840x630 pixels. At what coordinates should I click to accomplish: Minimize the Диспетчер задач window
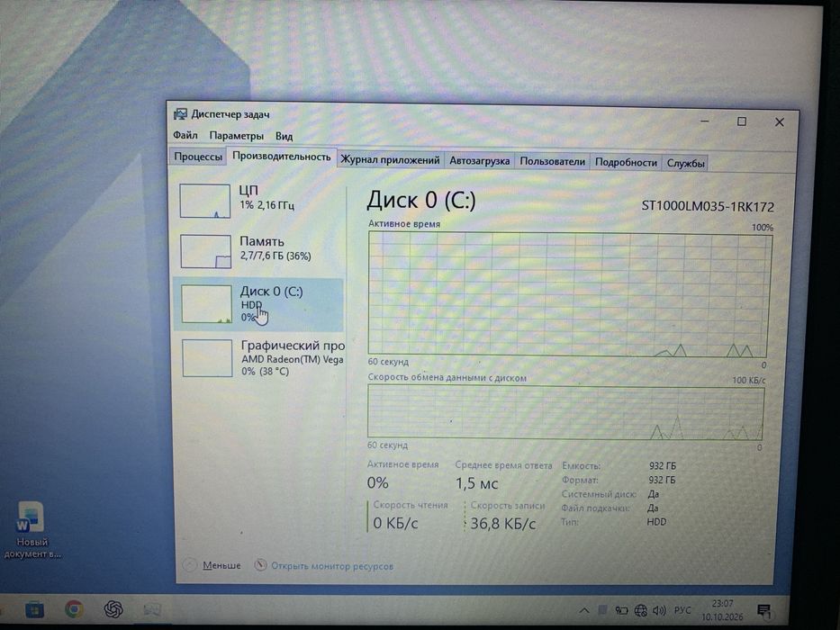705,121
